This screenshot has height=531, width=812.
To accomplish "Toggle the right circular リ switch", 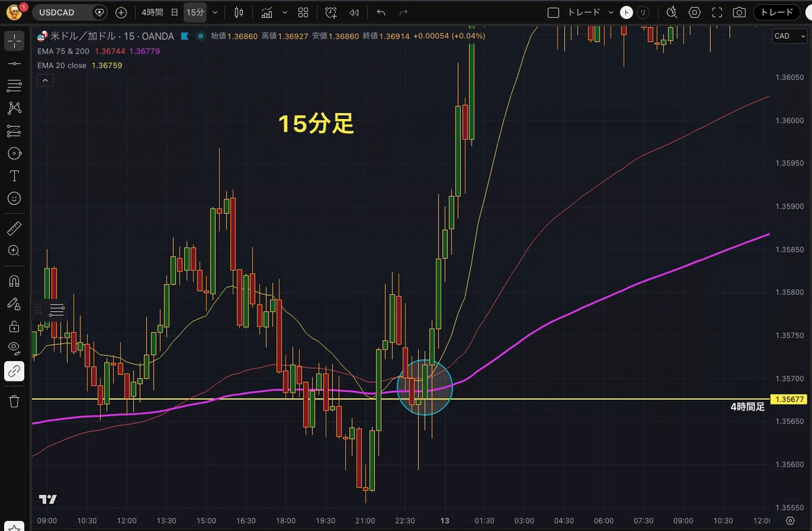I will [643, 12].
